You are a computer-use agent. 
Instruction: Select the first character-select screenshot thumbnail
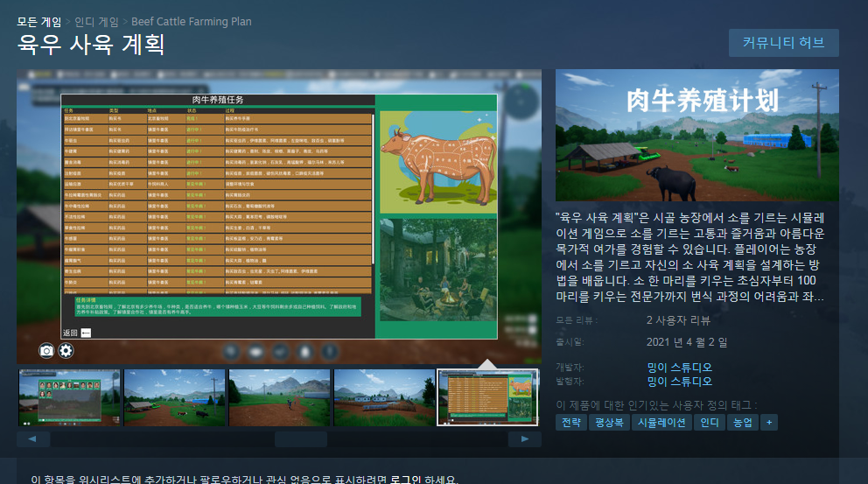tap(69, 397)
